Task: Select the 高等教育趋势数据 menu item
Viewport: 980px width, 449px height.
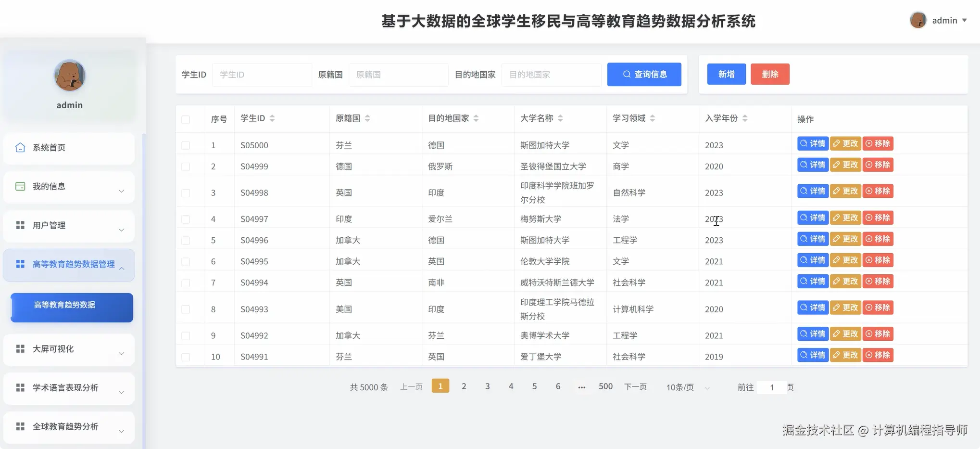Action: (x=71, y=305)
